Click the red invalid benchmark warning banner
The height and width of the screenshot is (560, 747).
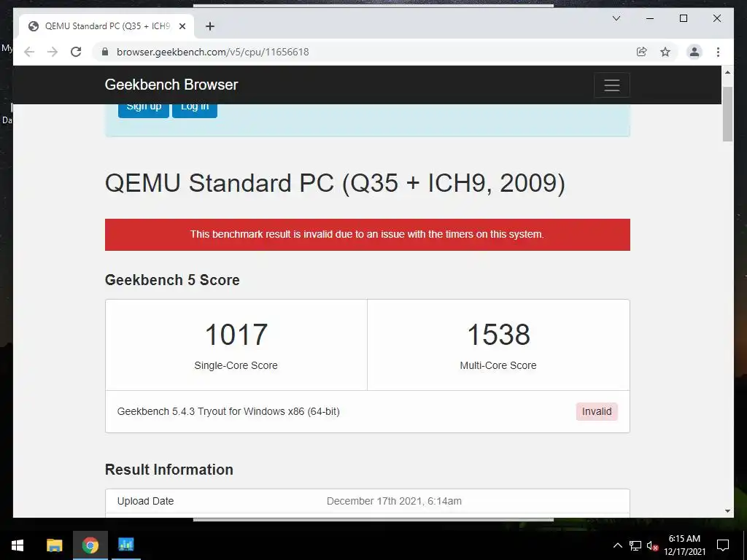pos(368,234)
